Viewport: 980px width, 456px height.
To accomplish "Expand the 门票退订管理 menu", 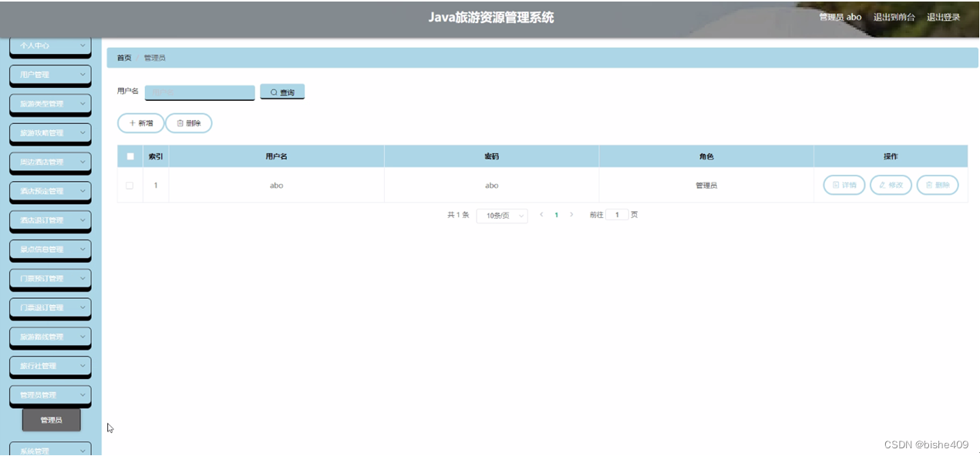I will coord(50,308).
